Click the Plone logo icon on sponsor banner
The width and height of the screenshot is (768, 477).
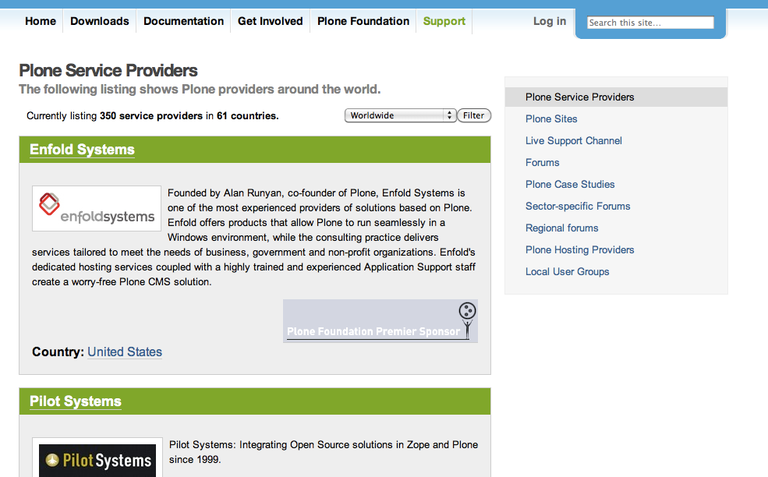467,310
